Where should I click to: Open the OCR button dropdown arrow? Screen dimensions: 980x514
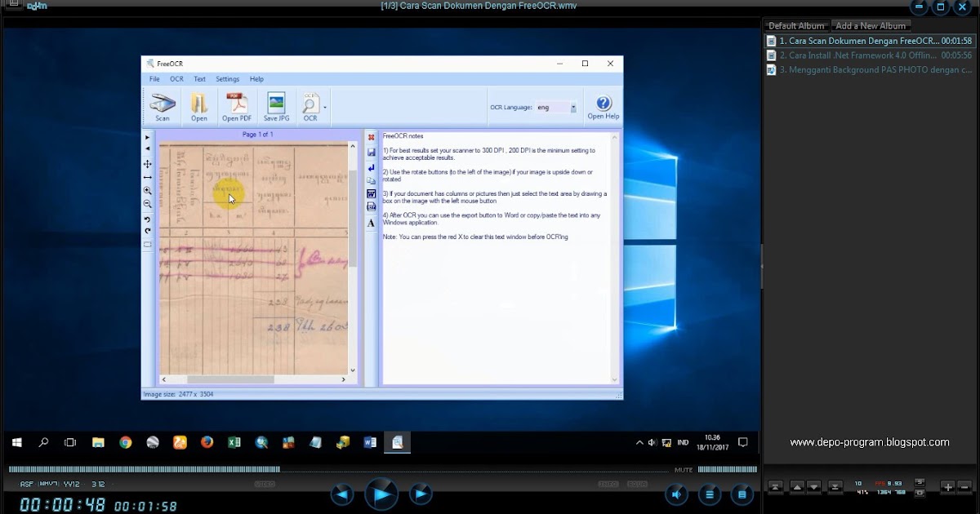point(325,108)
